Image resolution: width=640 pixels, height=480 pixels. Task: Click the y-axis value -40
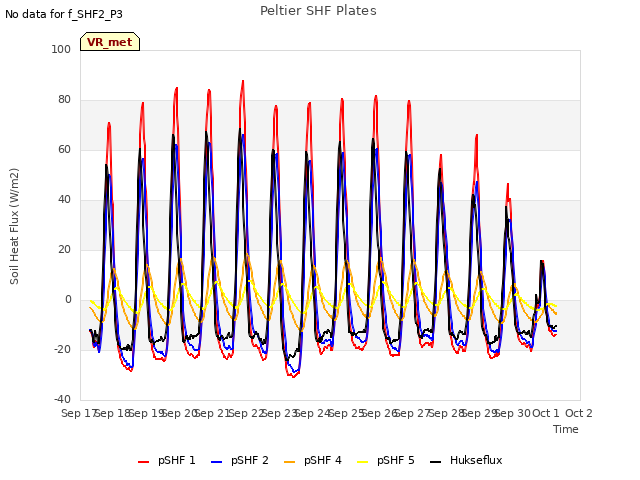click(x=62, y=399)
